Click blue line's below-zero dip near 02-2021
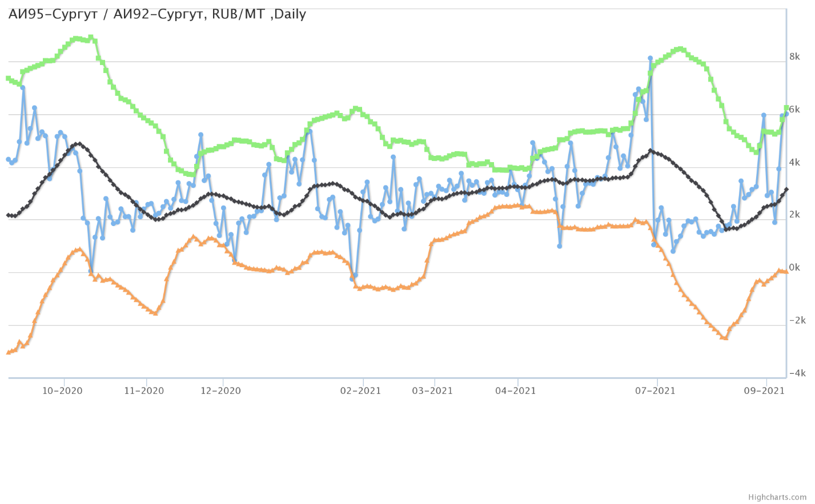Viewport: 815px width, 504px height. [x=352, y=279]
